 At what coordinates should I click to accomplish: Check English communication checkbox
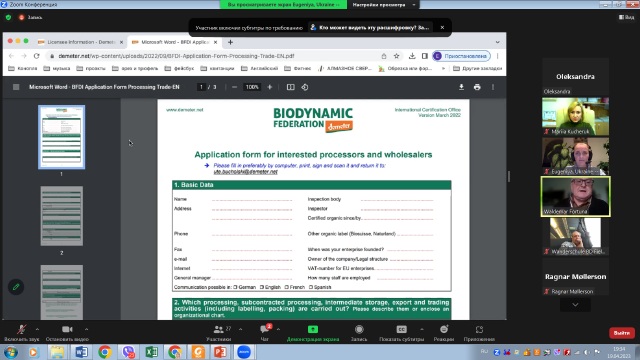click(262, 287)
